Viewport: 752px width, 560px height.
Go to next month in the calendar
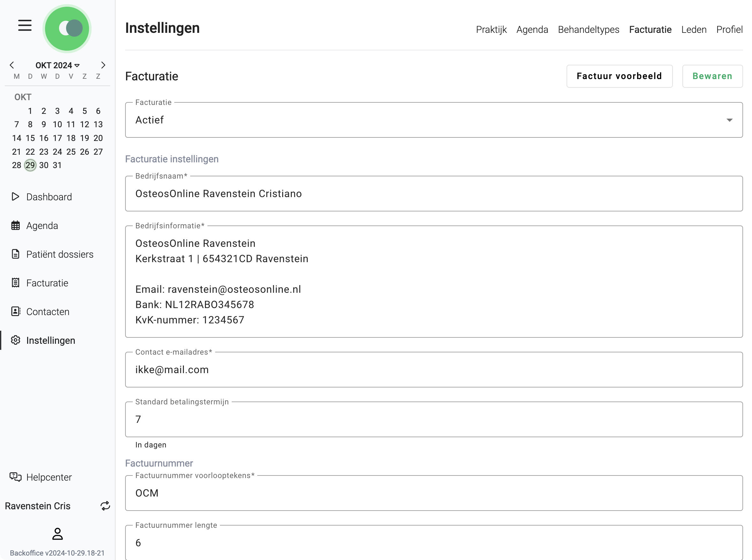tap(103, 65)
